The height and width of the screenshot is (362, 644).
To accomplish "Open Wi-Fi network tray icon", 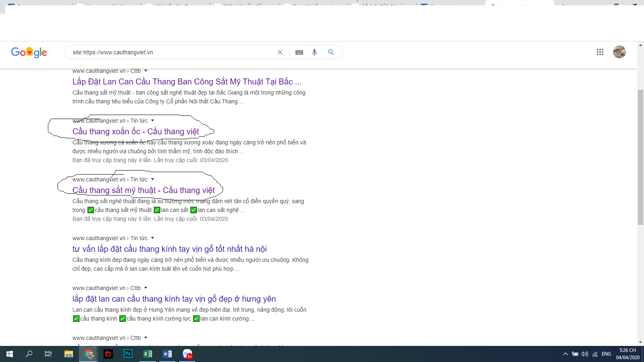I will pyautogui.click(x=595, y=354).
